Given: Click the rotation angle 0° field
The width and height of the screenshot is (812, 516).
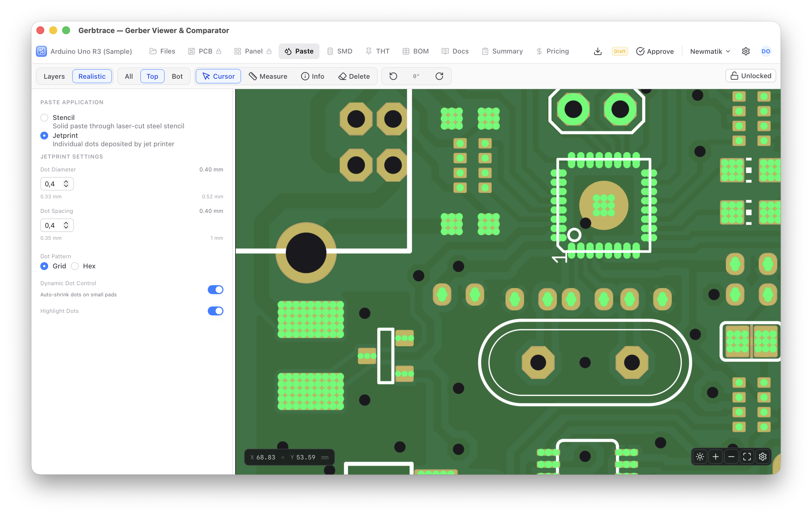Looking at the screenshot, I should point(416,76).
